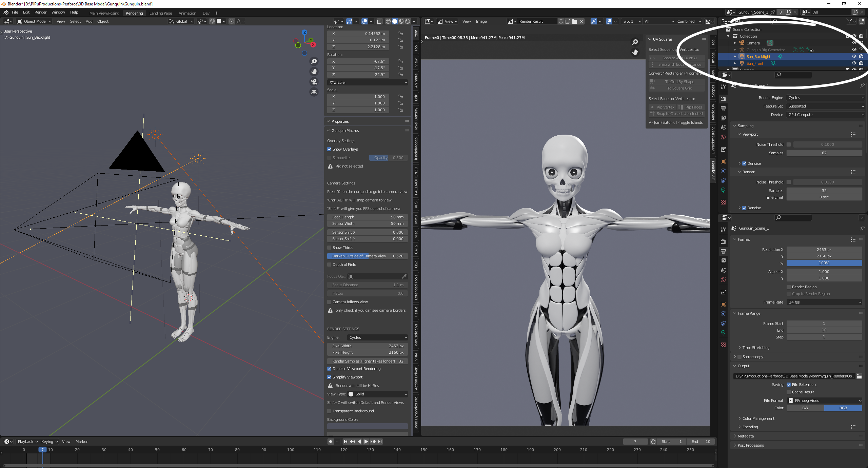Switch viewport shading to Material Preview

pos(401,21)
